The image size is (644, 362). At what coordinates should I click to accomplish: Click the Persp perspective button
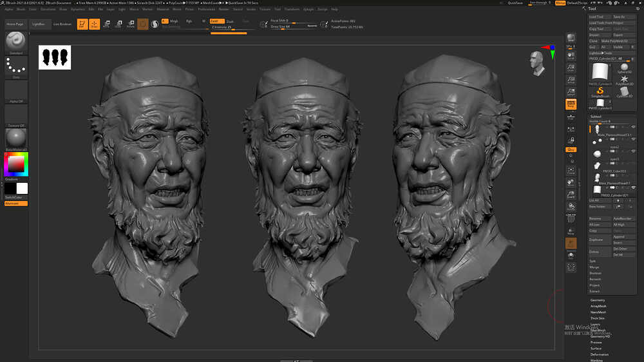(x=571, y=104)
